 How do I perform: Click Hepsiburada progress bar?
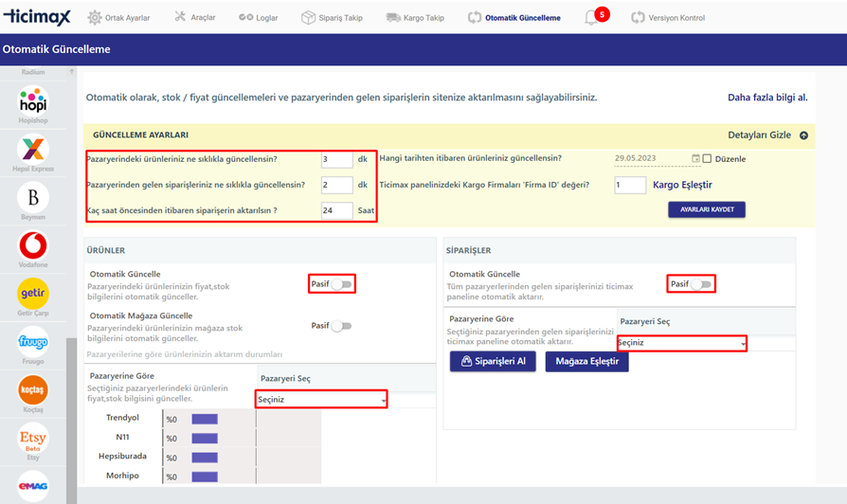[205, 458]
